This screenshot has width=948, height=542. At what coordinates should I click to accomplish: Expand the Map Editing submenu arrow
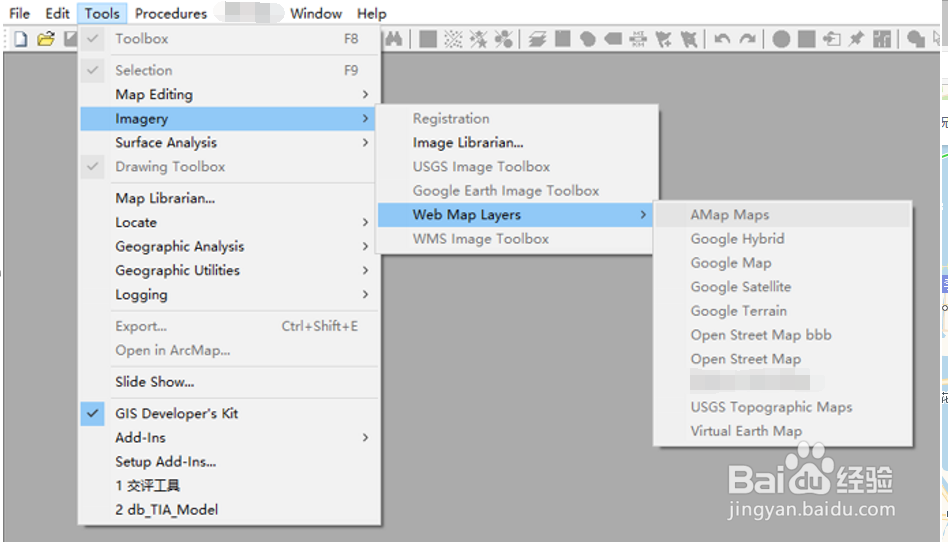coord(365,94)
